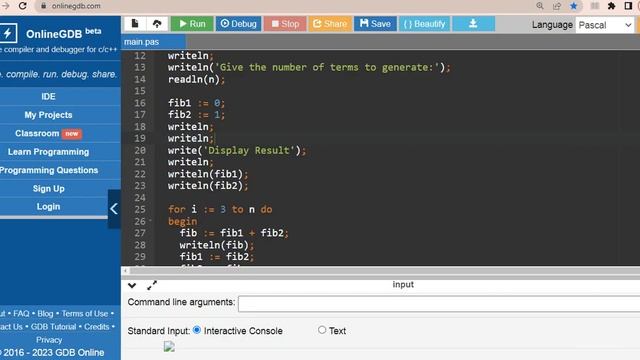Click the readln(n) statement on line 14
This screenshot has height=360, width=640.
click(196, 79)
